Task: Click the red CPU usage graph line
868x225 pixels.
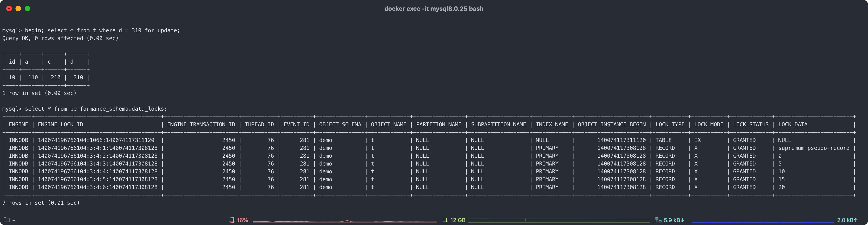Action: pos(344,221)
